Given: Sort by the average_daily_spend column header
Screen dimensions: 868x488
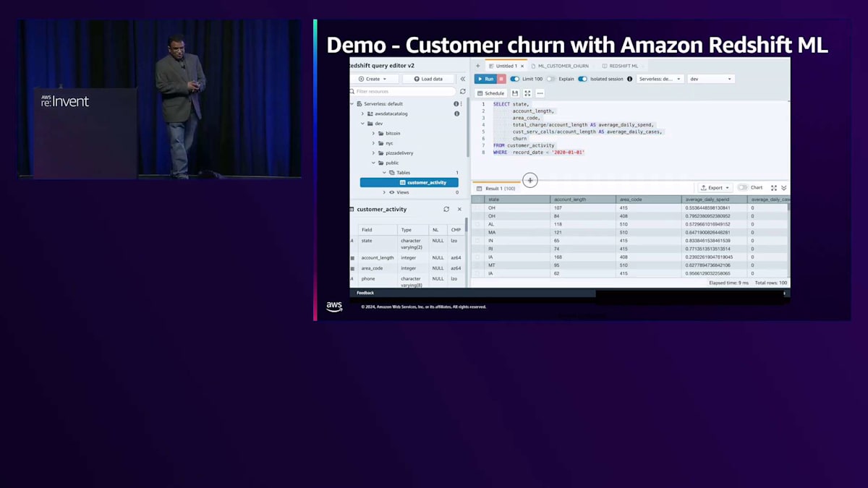Looking at the screenshot, I should [714, 200].
